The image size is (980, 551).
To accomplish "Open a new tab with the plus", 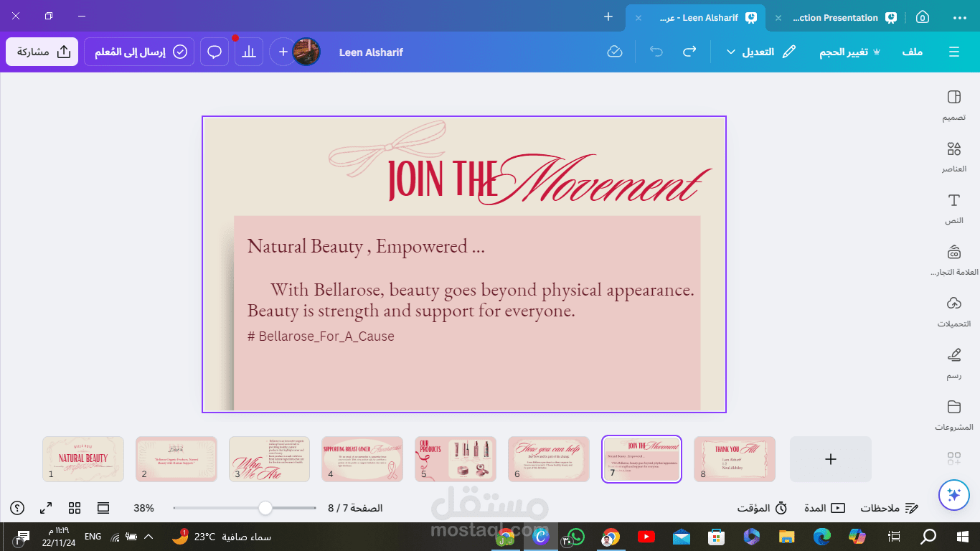I will pyautogui.click(x=608, y=17).
